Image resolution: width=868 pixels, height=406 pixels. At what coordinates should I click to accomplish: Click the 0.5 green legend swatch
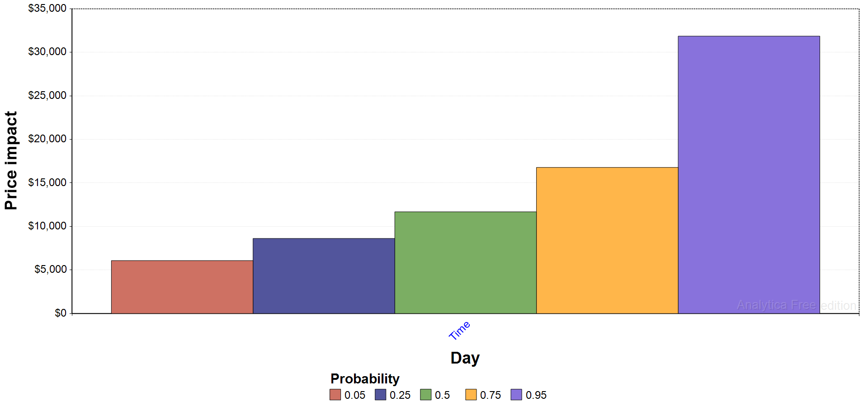[425, 395]
